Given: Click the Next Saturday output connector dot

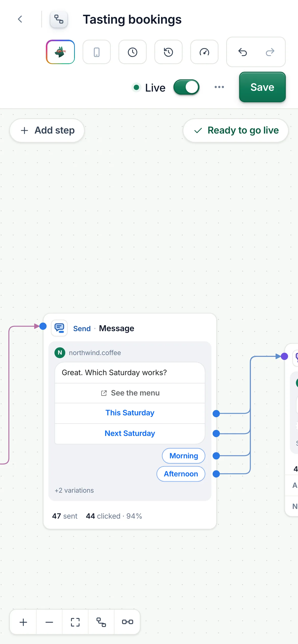Looking at the screenshot, I should tap(216, 433).
